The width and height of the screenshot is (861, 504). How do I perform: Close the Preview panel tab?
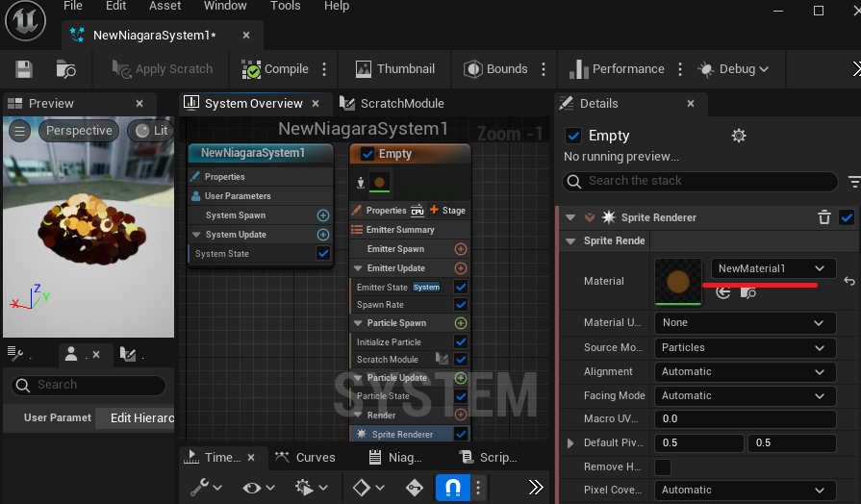(x=139, y=103)
